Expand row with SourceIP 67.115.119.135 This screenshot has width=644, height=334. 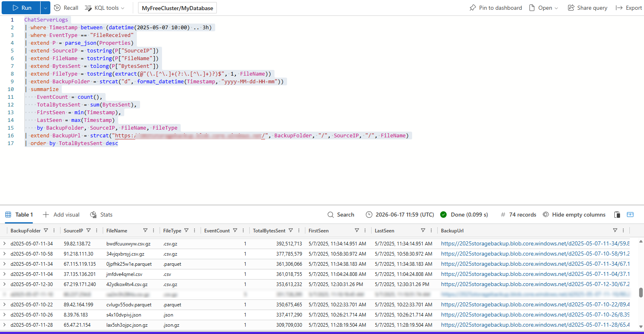(x=4, y=264)
